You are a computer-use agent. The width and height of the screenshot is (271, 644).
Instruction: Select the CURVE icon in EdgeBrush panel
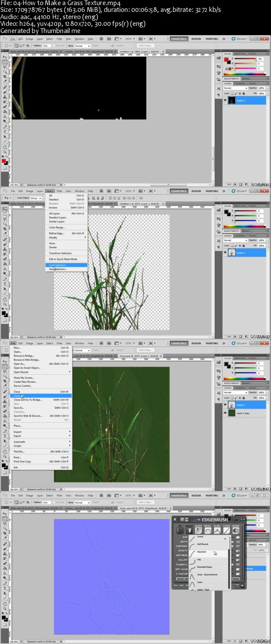point(227,530)
